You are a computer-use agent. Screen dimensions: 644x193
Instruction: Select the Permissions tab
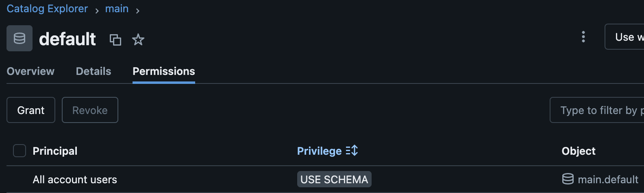pos(164,71)
